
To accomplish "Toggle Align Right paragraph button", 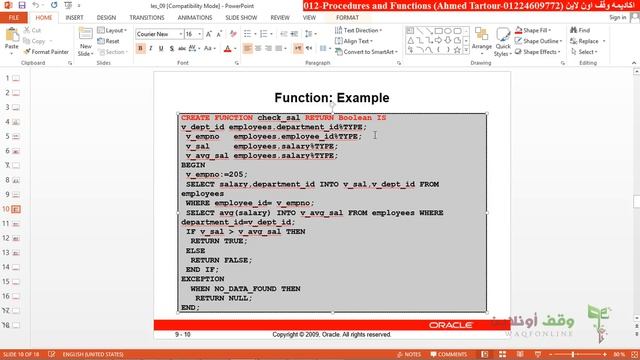I will click(268, 49).
